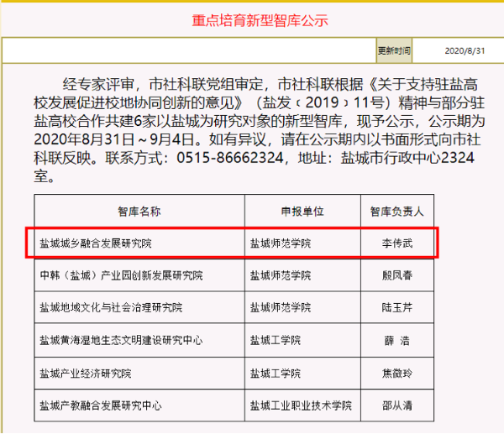The width and height of the screenshot is (504, 434).
Task: Click the 智库名称 column header
Action: pyautogui.click(x=139, y=211)
